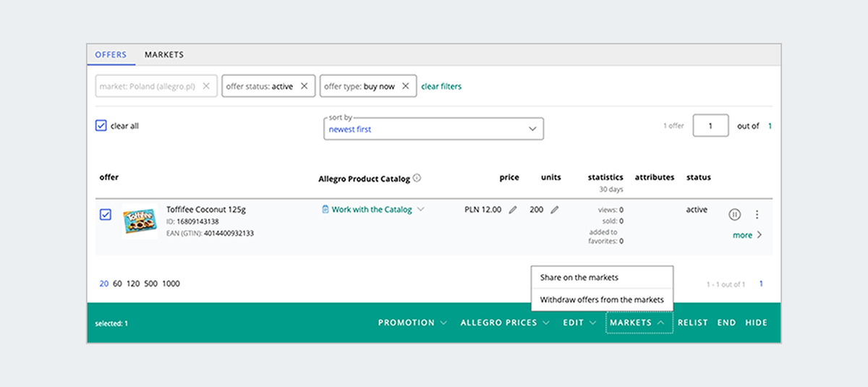868x387 pixels.
Task: Open the sort by dropdown
Action: [x=434, y=129]
